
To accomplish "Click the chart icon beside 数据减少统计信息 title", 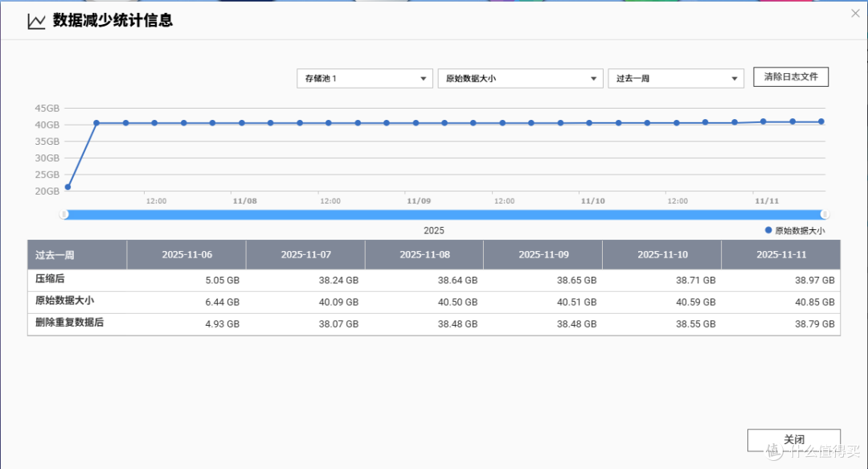I will (x=36, y=21).
